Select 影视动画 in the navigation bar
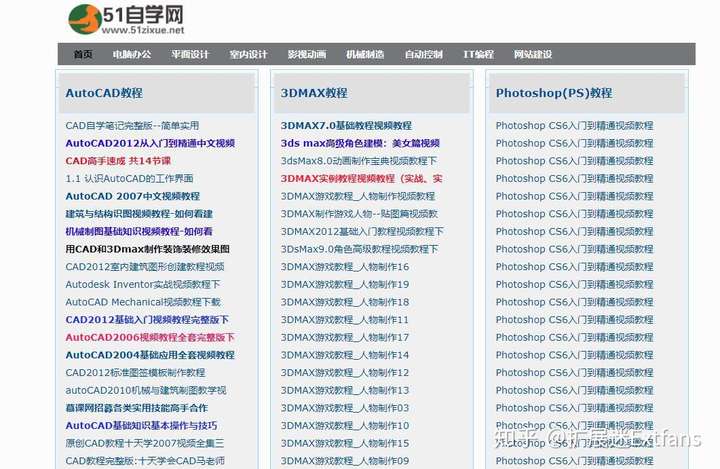 click(307, 54)
